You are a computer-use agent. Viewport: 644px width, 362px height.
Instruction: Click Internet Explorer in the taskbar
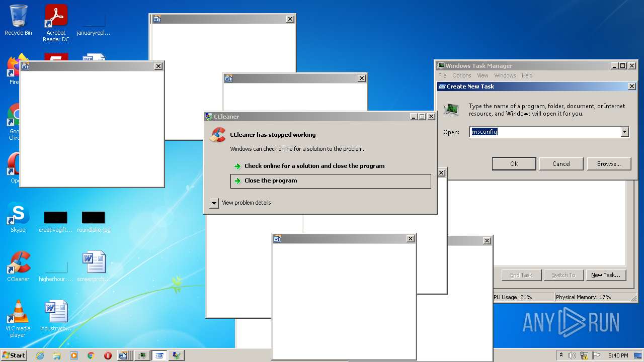point(40,355)
